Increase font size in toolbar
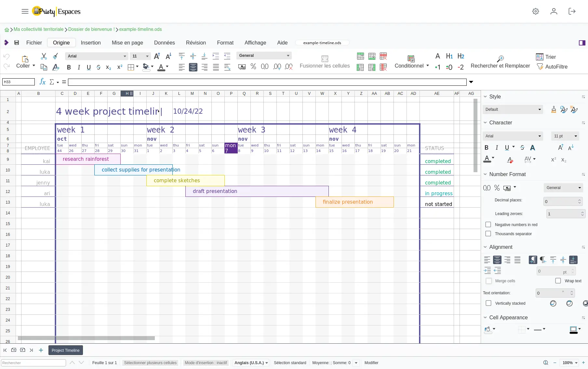The image size is (588, 369). (157, 56)
